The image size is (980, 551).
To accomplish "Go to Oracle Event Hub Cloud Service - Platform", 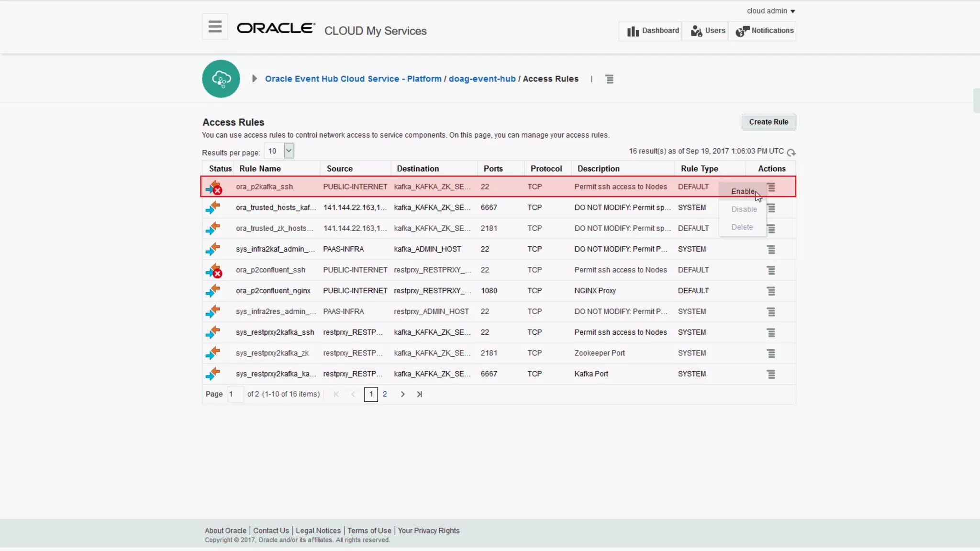I will tap(353, 79).
